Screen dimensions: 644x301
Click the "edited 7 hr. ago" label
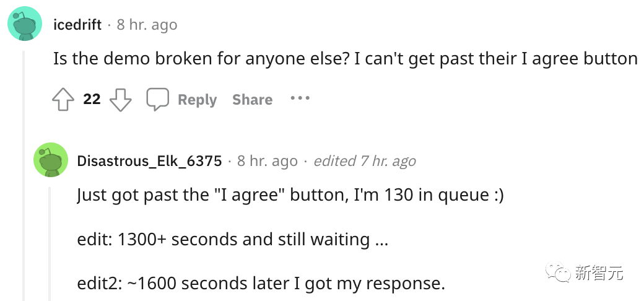(365, 161)
